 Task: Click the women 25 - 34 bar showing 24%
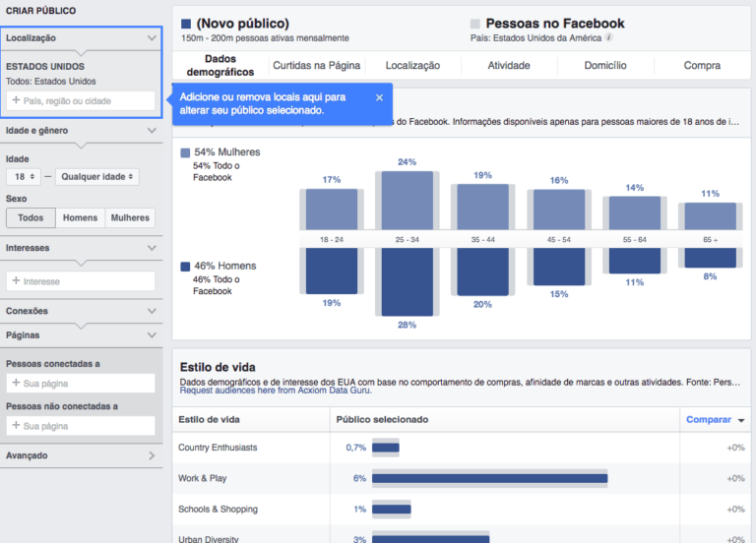pyautogui.click(x=407, y=201)
